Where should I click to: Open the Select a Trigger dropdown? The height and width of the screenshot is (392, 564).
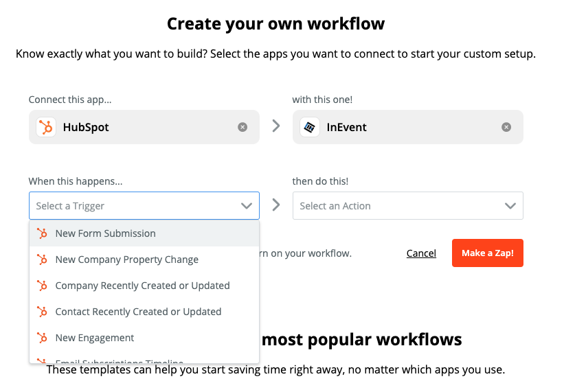(144, 206)
